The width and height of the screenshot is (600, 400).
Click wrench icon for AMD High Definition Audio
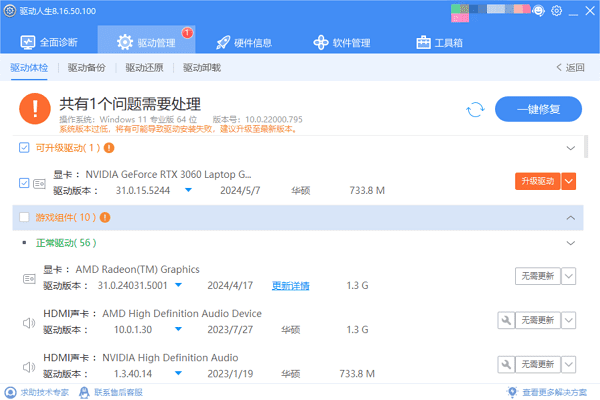pos(506,320)
